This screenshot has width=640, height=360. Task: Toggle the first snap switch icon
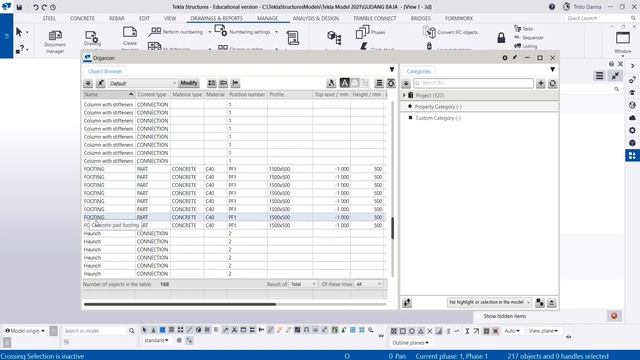click(x=393, y=331)
